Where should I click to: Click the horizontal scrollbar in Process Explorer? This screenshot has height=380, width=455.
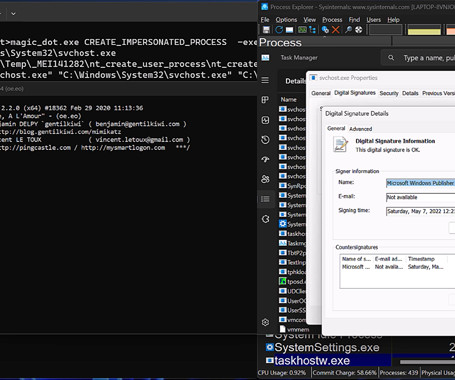point(427,362)
